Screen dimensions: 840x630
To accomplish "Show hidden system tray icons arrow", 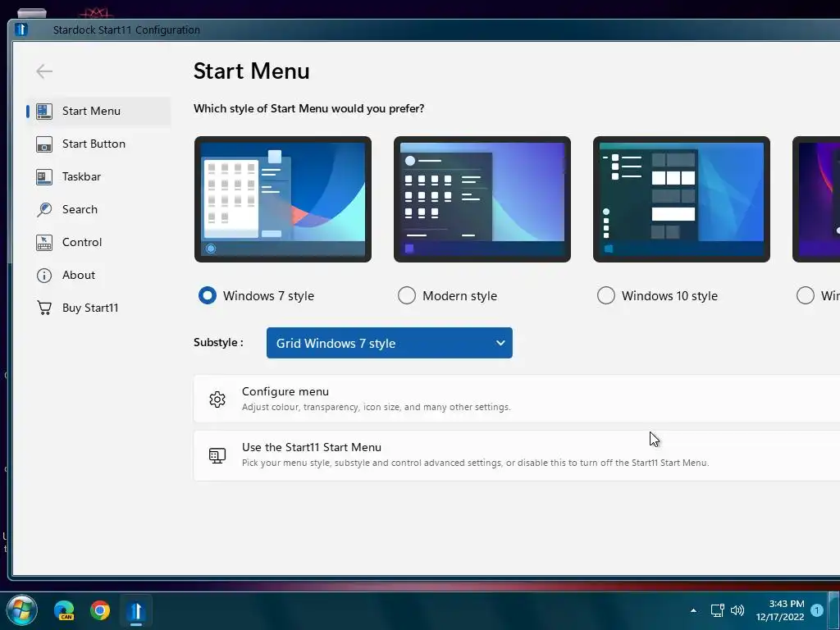I will coord(693,610).
